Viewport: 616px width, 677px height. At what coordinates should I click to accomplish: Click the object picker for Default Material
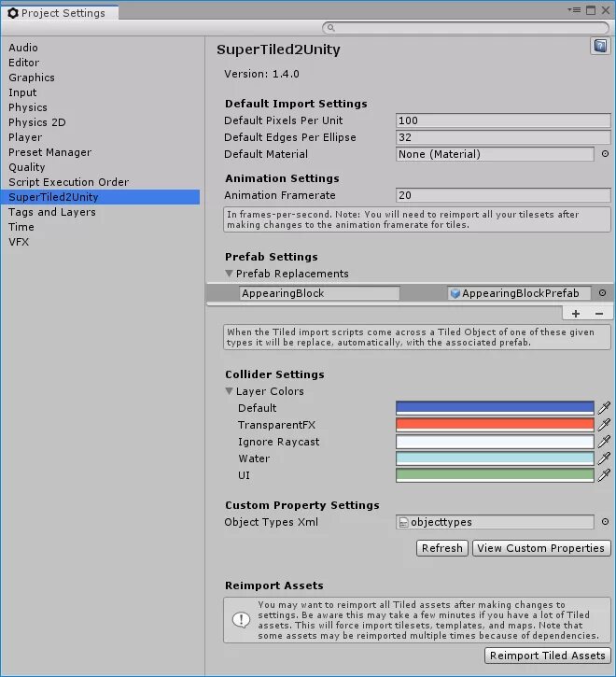605,154
